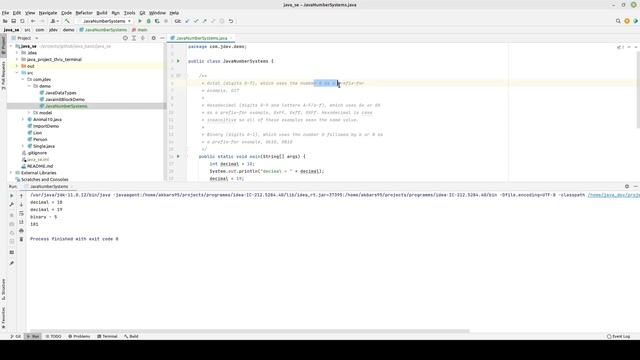The width and height of the screenshot is (640, 360).
Task: Expand the .idea folder
Action: coord(17,53)
